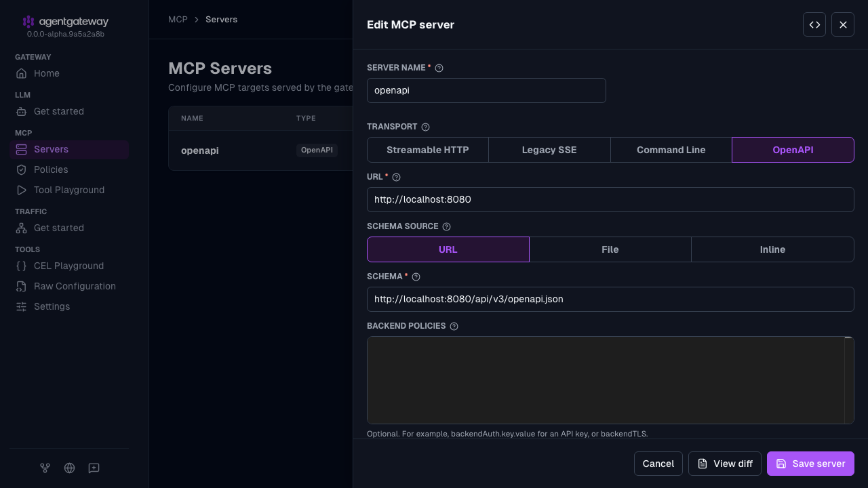
Task: Show help for Transport label
Action: pos(425,127)
